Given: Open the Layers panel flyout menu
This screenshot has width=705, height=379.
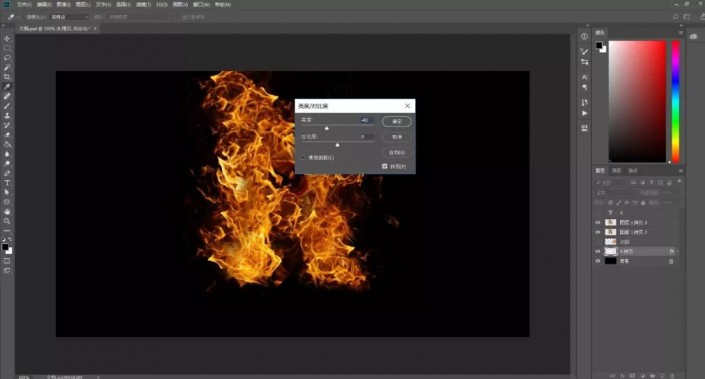Looking at the screenshot, I should click(x=680, y=171).
